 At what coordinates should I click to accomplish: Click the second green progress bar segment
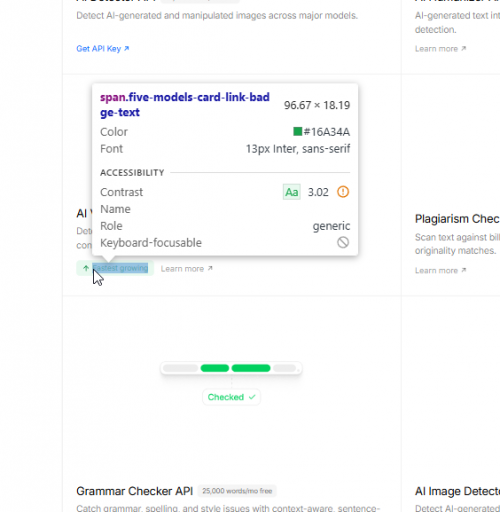pos(251,368)
